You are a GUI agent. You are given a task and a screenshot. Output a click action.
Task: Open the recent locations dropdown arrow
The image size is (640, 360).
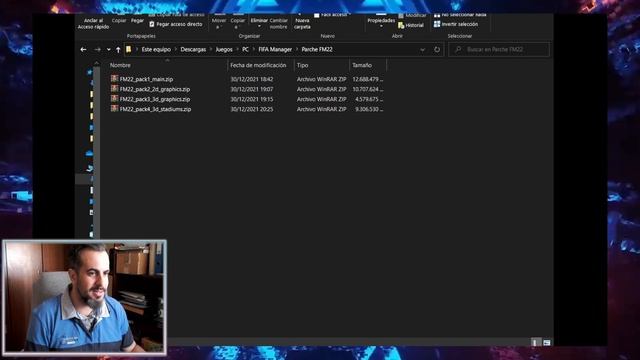(109, 50)
